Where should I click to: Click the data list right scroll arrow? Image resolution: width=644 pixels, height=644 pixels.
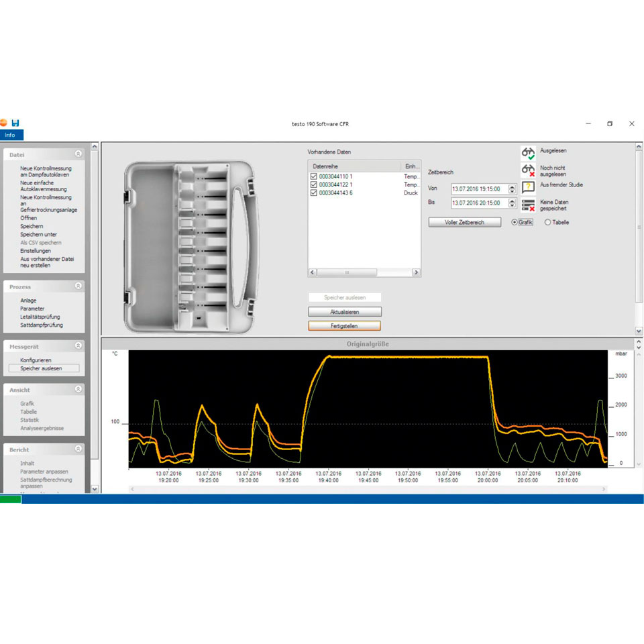pyautogui.click(x=416, y=272)
